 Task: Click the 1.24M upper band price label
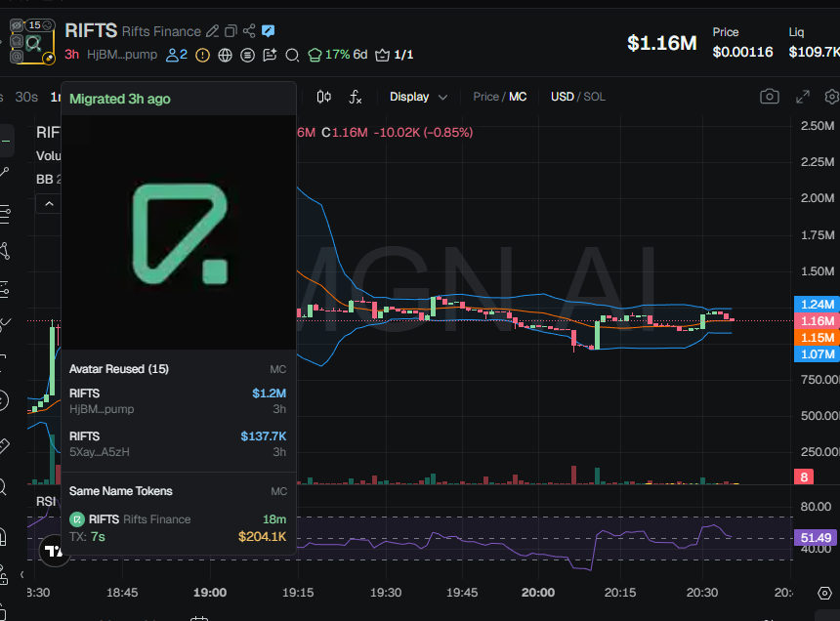817,305
